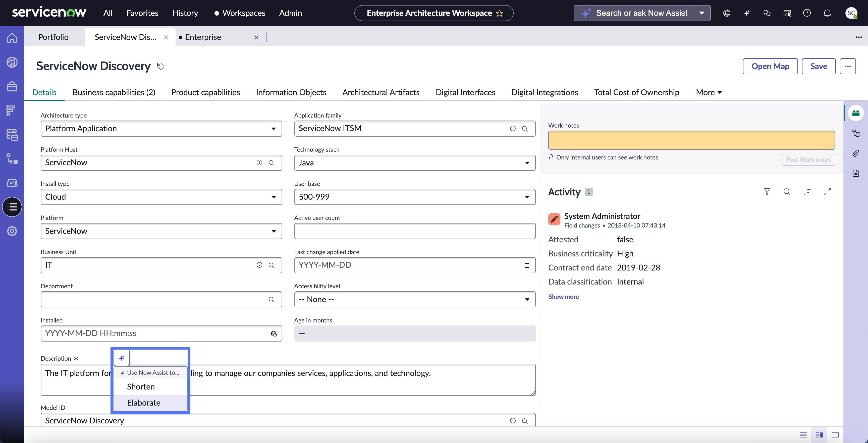868x443 pixels.
Task: Open the Now Assist search dropdown arrow
Action: coord(701,13)
